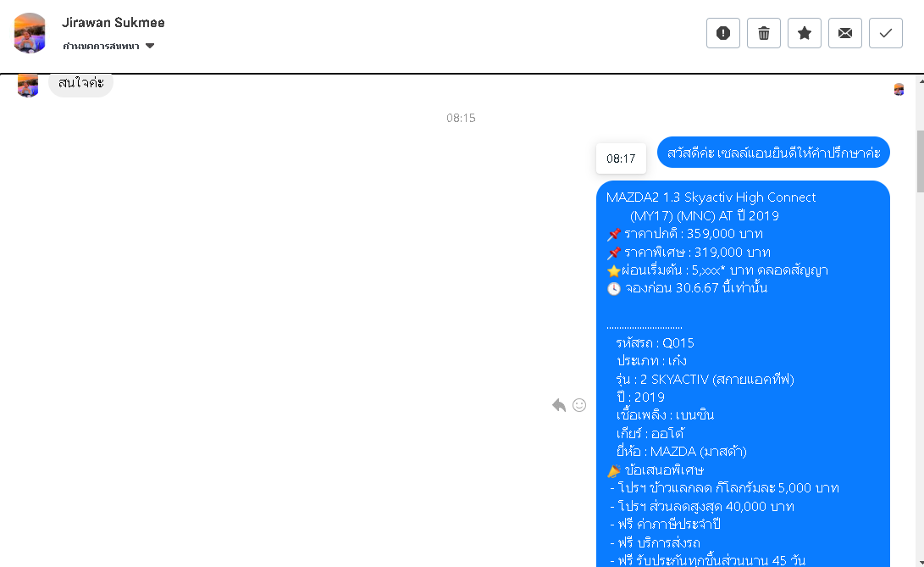The width and height of the screenshot is (924, 567).
Task: Reply to MAZDA2 message with arrow icon
Action: coord(559,405)
